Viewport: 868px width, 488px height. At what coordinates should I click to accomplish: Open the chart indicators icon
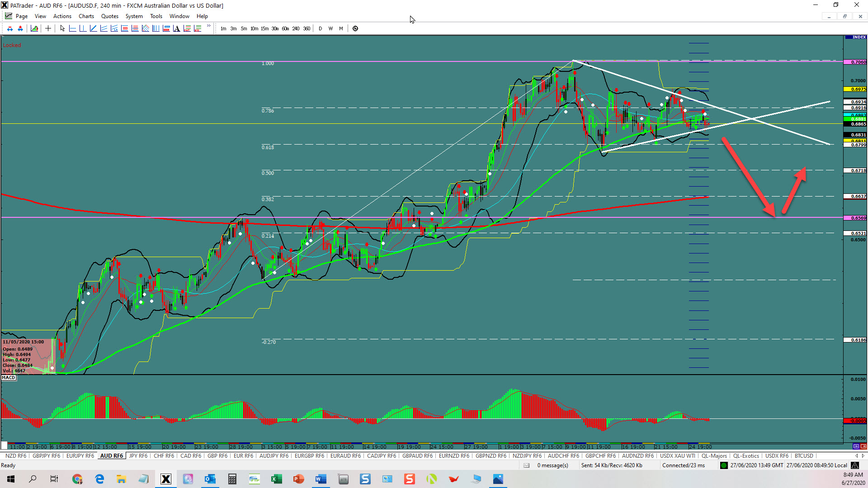coord(34,28)
